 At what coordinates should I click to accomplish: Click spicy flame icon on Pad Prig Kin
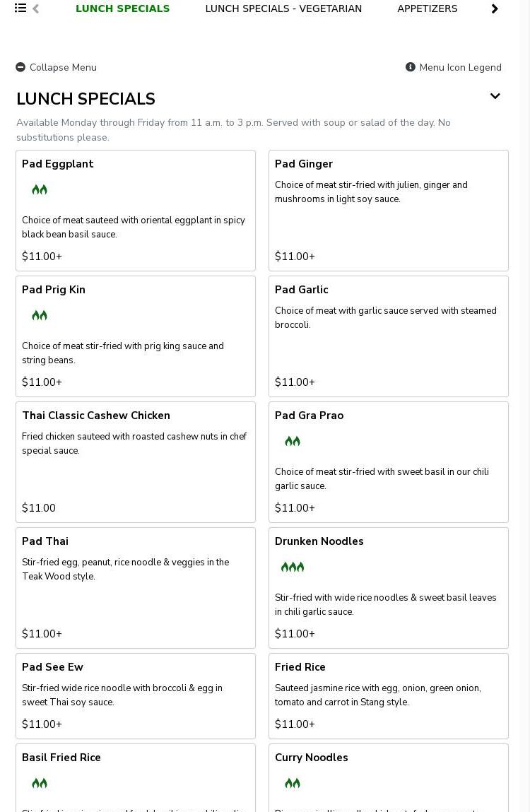[x=40, y=315]
